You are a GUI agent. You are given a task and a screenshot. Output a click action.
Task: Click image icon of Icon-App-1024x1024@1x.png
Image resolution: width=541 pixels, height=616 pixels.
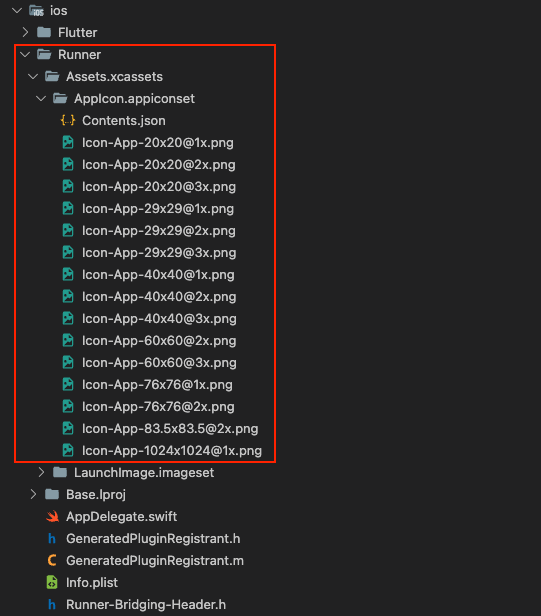[x=68, y=450]
